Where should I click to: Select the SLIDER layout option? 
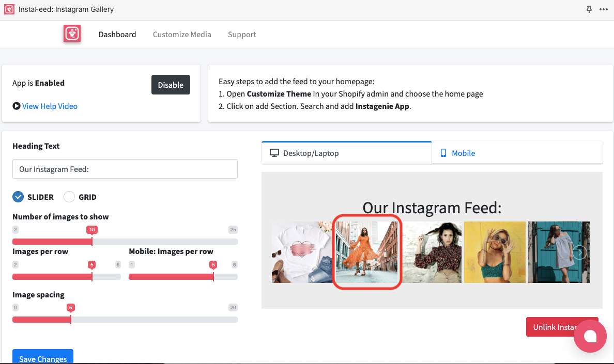point(18,197)
